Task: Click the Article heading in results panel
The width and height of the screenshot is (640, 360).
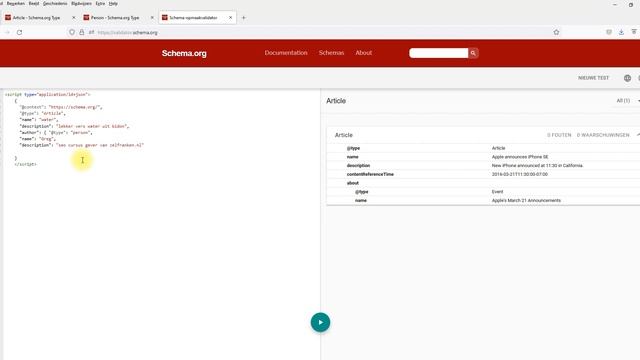Action: [336, 101]
